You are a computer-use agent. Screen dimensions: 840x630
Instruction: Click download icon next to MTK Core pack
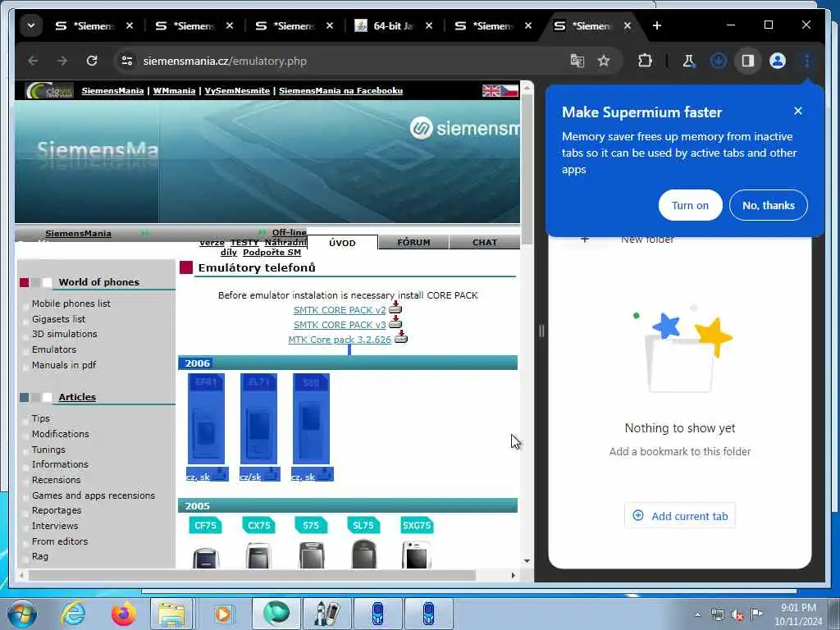click(400, 337)
